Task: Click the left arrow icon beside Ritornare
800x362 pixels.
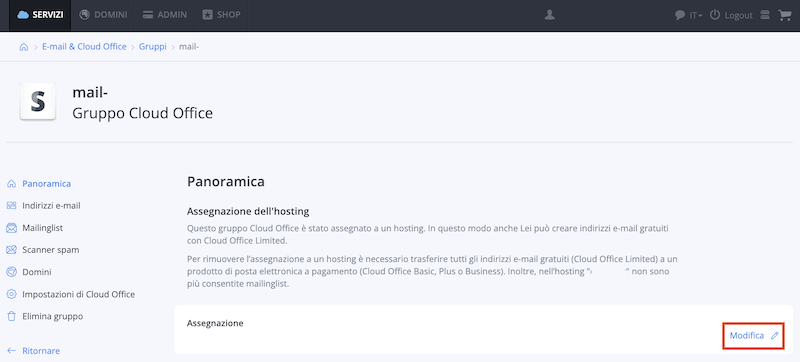Action: pyautogui.click(x=12, y=351)
